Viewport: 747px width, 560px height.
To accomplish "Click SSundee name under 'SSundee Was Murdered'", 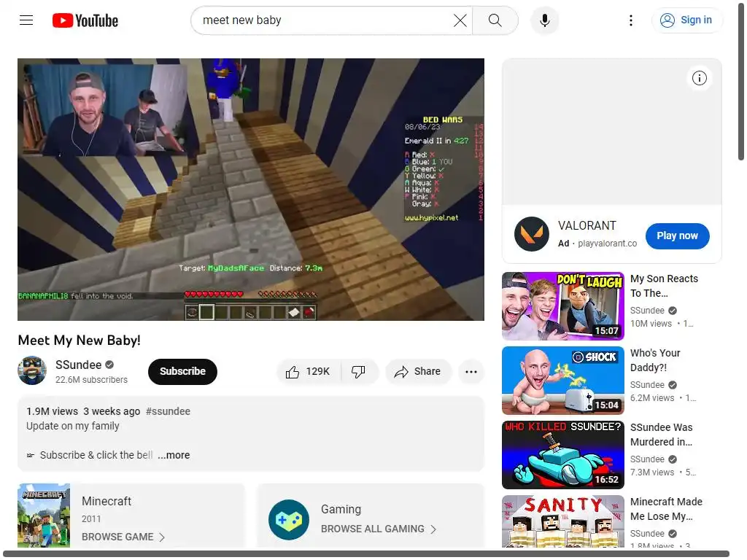I will click(x=647, y=459).
